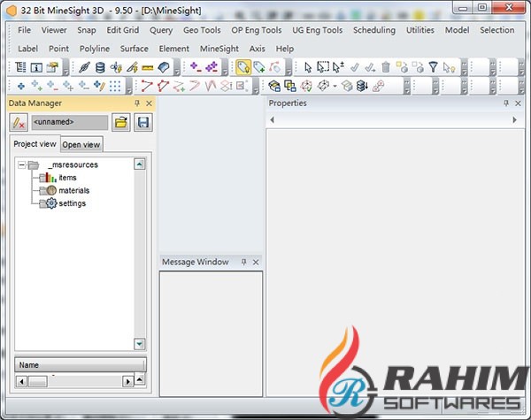
Task: Click the Data Manager tree list toolbar icon
Action: pos(21,67)
